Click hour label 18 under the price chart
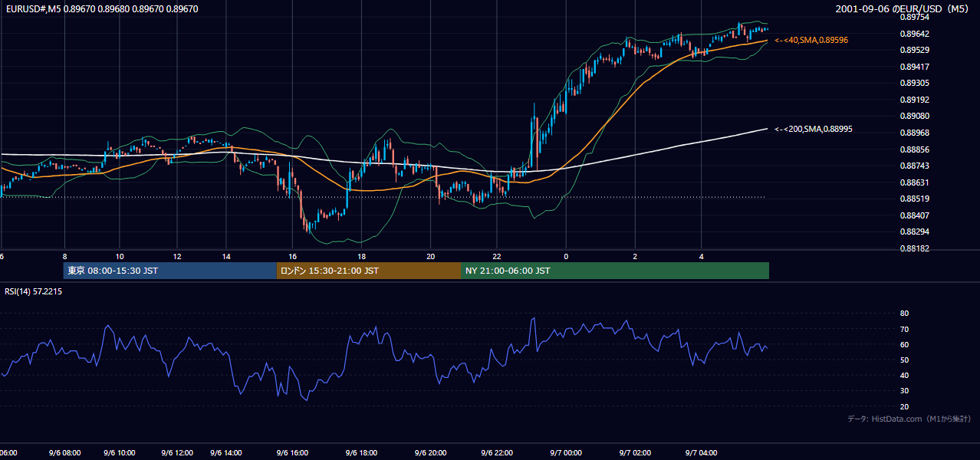Screen dimensions: 980x460 tap(362, 256)
